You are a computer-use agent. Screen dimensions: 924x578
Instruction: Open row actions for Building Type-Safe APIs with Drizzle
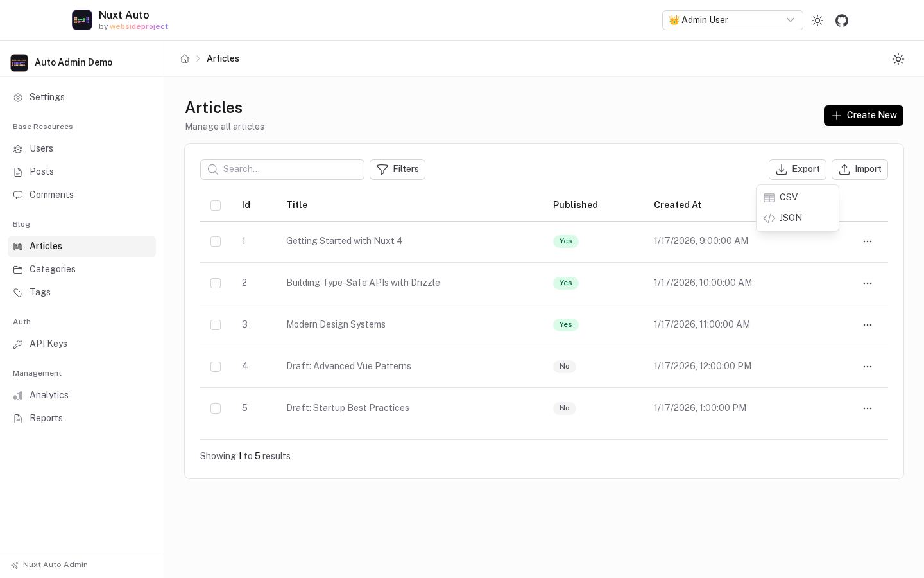point(868,283)
